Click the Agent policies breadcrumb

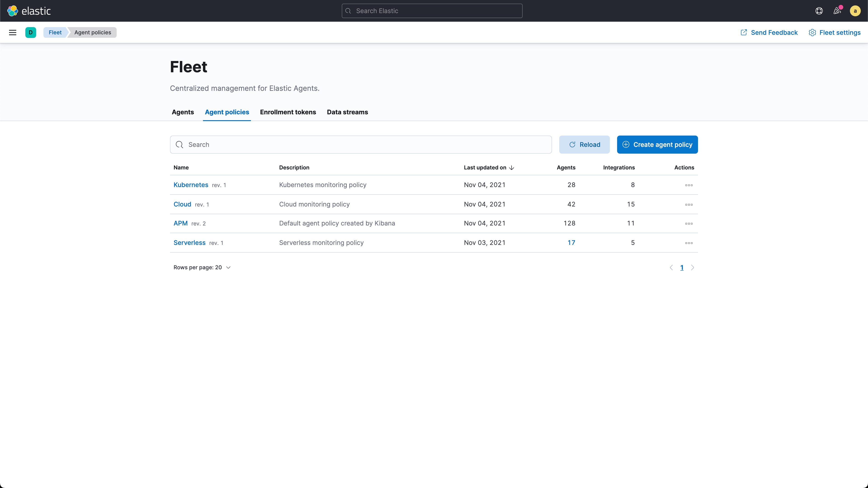point(93,32)
